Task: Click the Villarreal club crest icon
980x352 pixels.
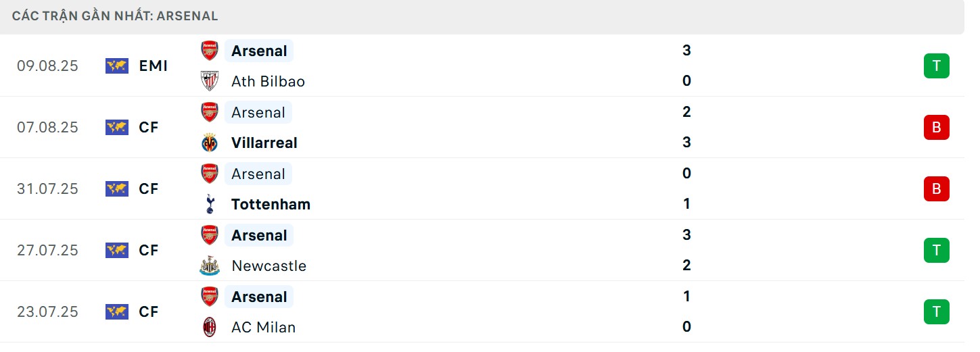Action: (x=210, y=143)
